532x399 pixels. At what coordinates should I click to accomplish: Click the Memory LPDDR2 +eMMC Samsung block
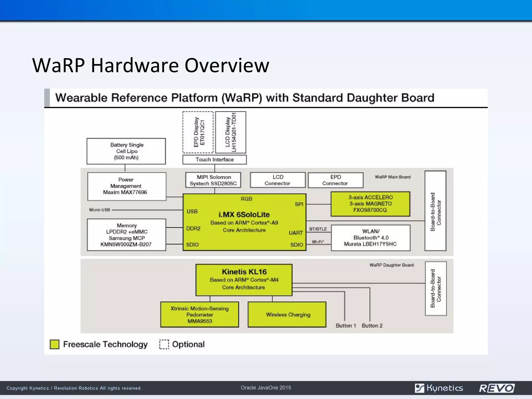click(x=127, y=235)
